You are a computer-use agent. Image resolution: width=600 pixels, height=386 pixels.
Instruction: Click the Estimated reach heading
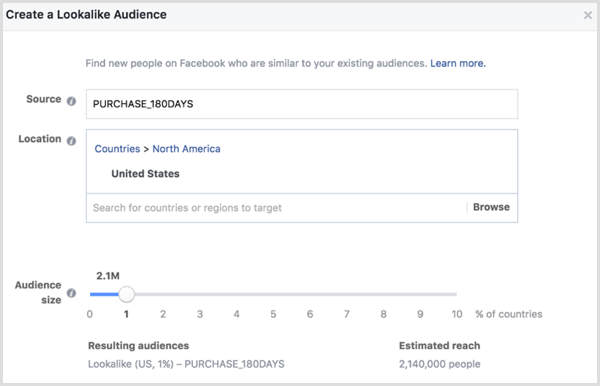click(440, 345)
